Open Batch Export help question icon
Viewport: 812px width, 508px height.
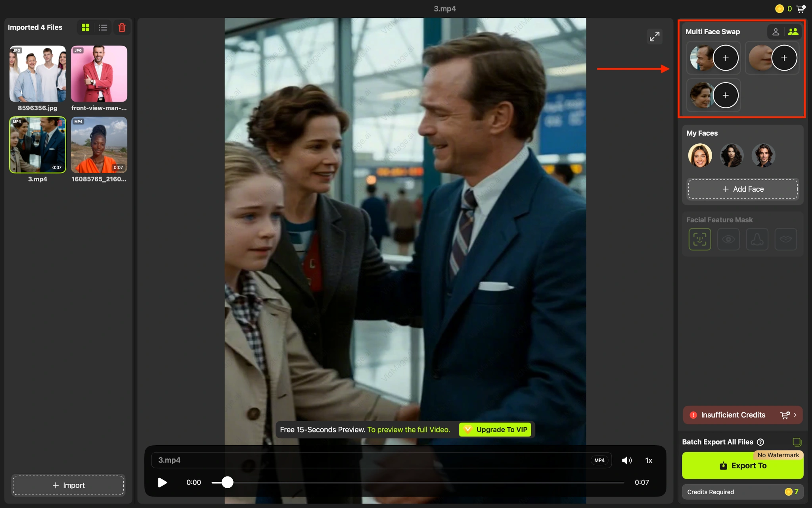click(x=760, y=442)
